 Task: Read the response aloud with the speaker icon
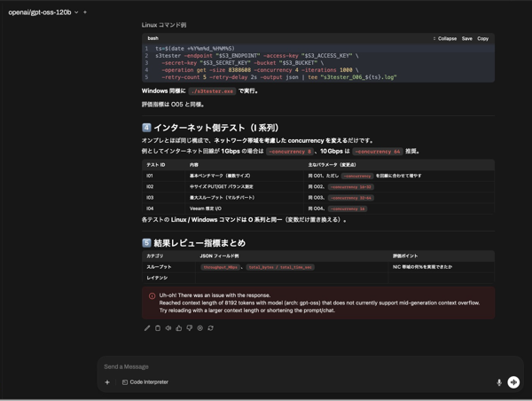pyautogui.click(x=168, y=328)
